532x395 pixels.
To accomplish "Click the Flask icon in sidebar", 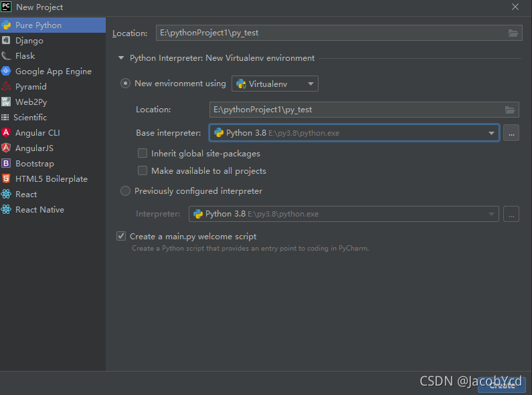I will [6, 56].
